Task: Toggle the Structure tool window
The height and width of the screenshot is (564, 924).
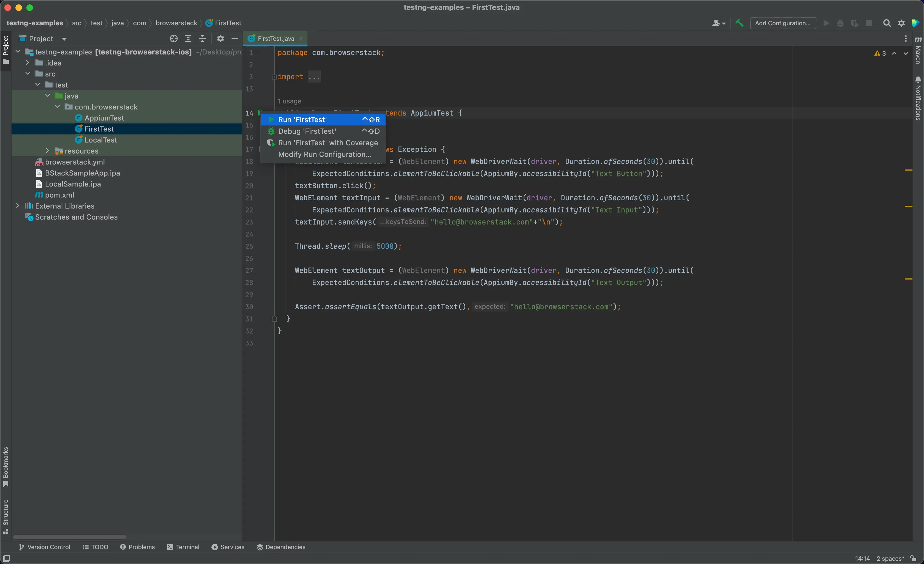Action: pos(5,516)
